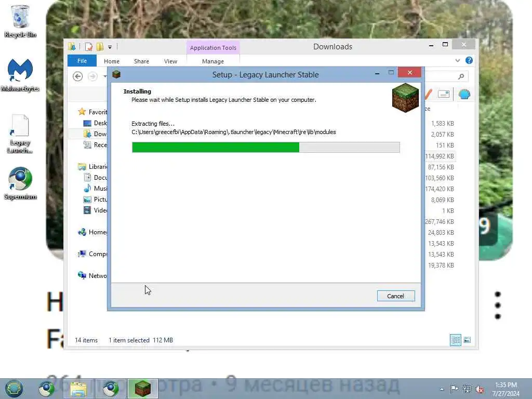The width and height of the screenshot is (532, 399).
Task: Expand the ribbon with chevron arrow
Action: point(458,60)
